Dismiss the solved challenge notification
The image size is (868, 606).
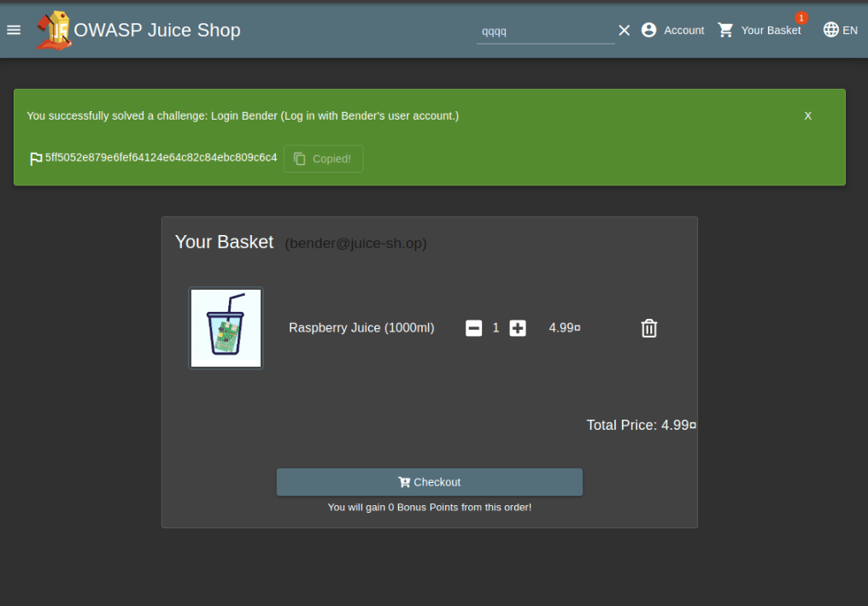[807, 115]
